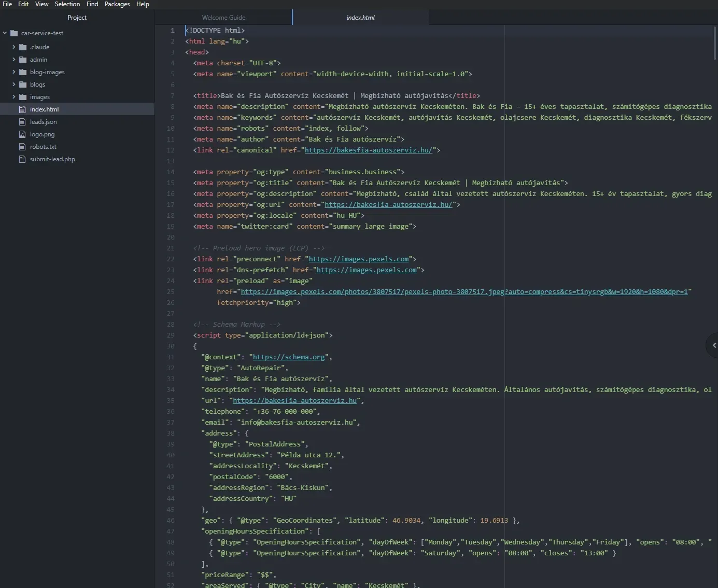Click the editor vertical scrollbar thumb
Screen dimensions: 718x588
(715, 44)
